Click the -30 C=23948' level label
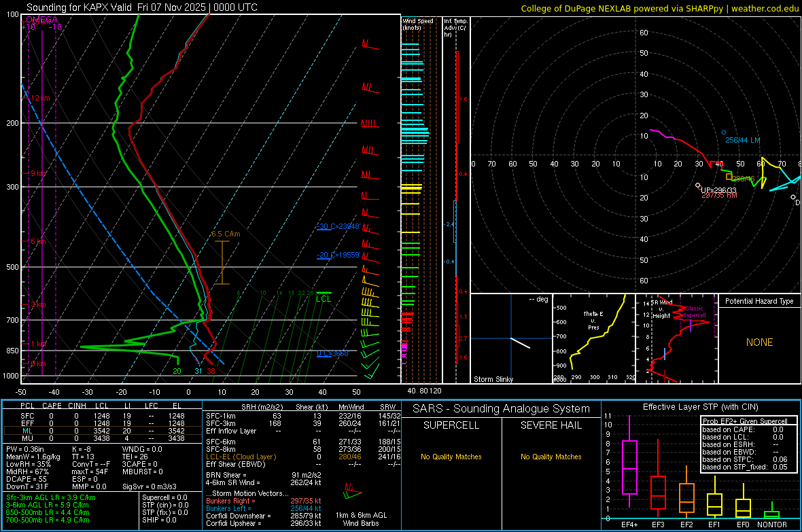 tap(338, 226)
